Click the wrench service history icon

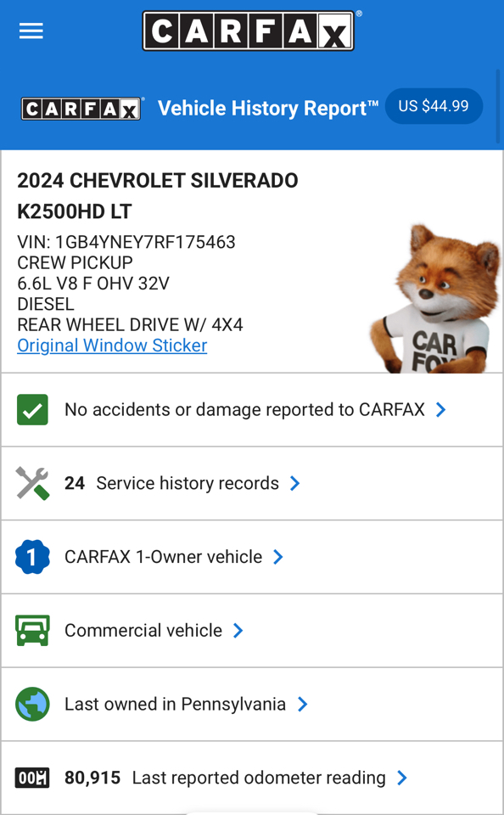point(32,483)
